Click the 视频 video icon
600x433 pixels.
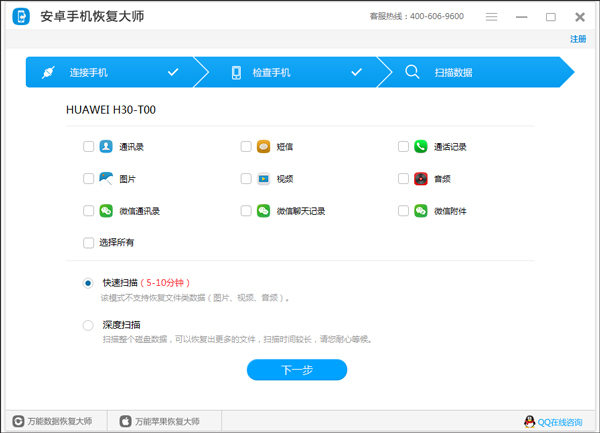click(263, 179)
